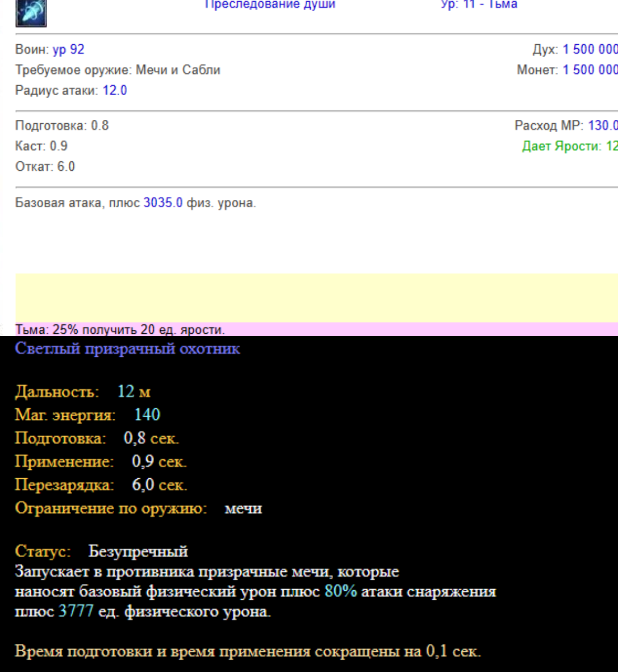Click the Дух cost value 1 500 000
The height and width of the screenshot is (672, 618).
(x=589, y=49)
